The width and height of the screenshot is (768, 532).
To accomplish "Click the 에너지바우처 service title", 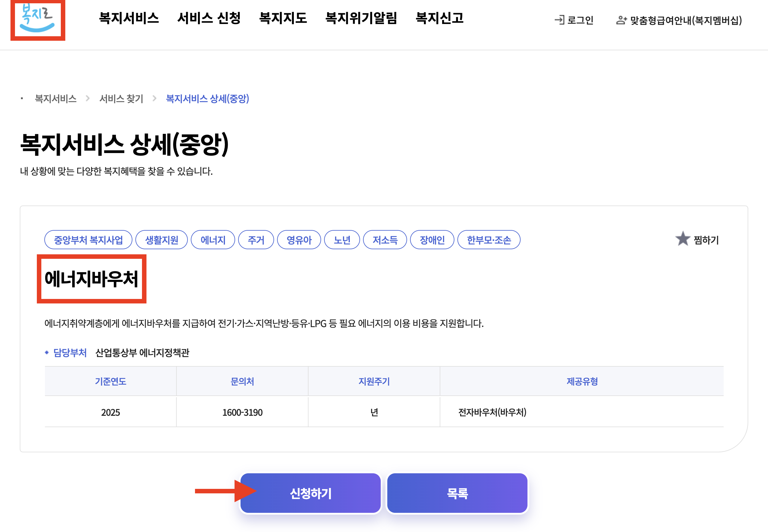I will (91, 279).
